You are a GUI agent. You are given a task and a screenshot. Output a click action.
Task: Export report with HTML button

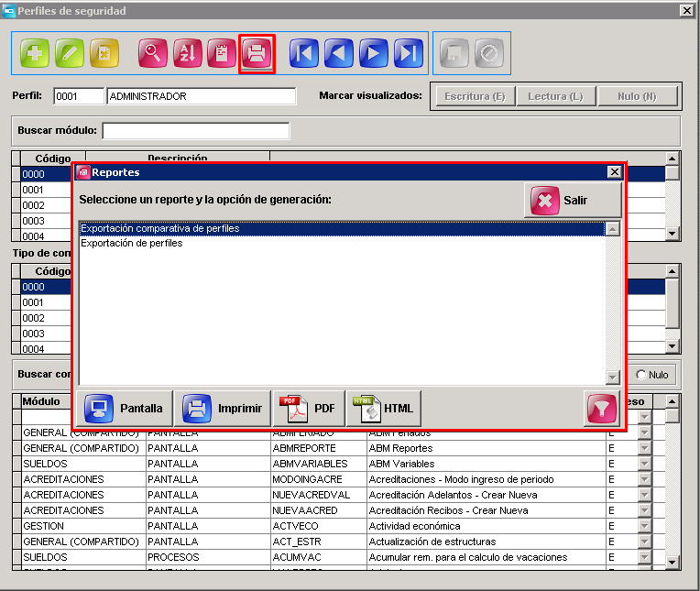(384, 409)
